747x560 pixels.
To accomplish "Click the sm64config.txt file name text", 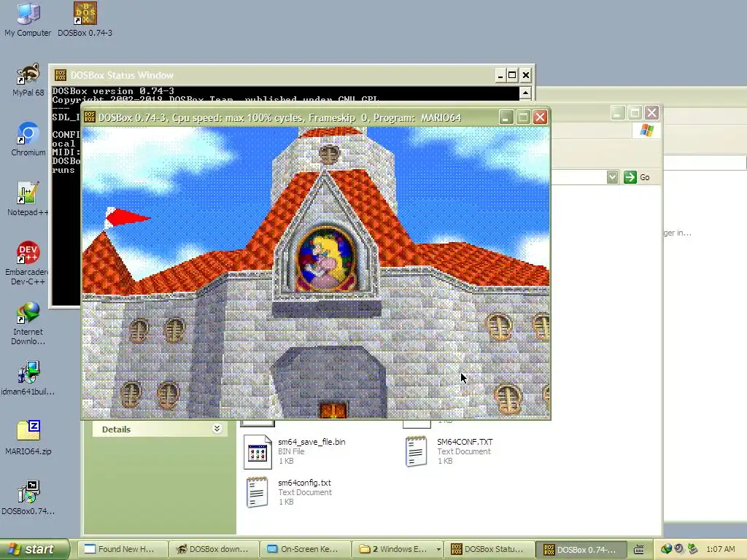I will [x=304, y=483].
